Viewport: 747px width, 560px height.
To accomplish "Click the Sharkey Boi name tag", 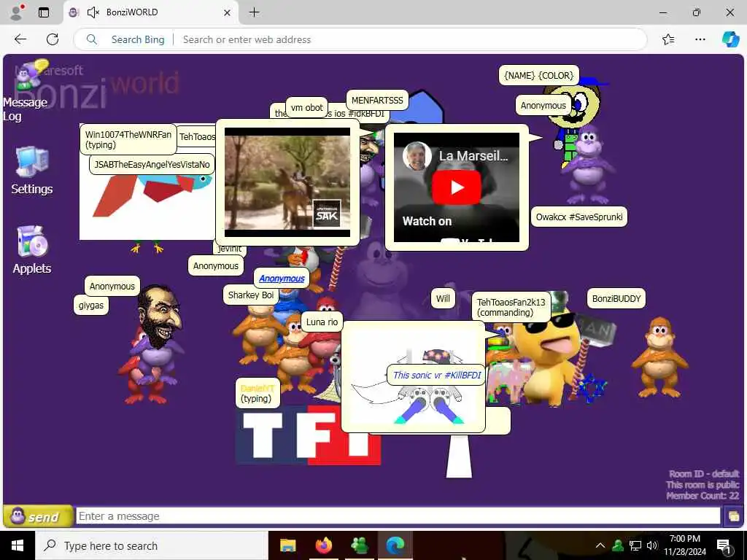I will click(251, 295).
